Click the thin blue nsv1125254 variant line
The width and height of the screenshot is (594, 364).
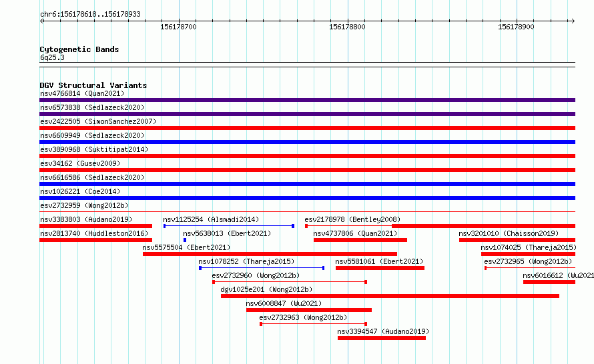coord(229,226)
